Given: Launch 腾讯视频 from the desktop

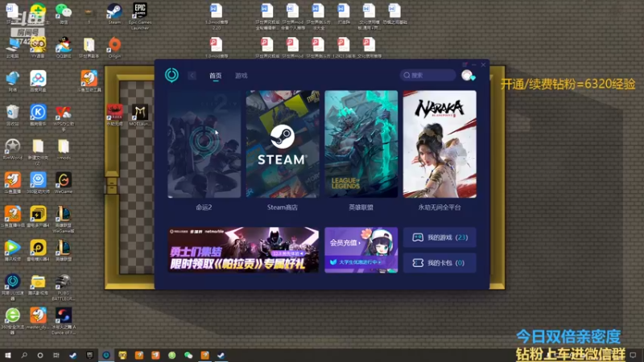Looking at the screenshot, I should (12, 250).
